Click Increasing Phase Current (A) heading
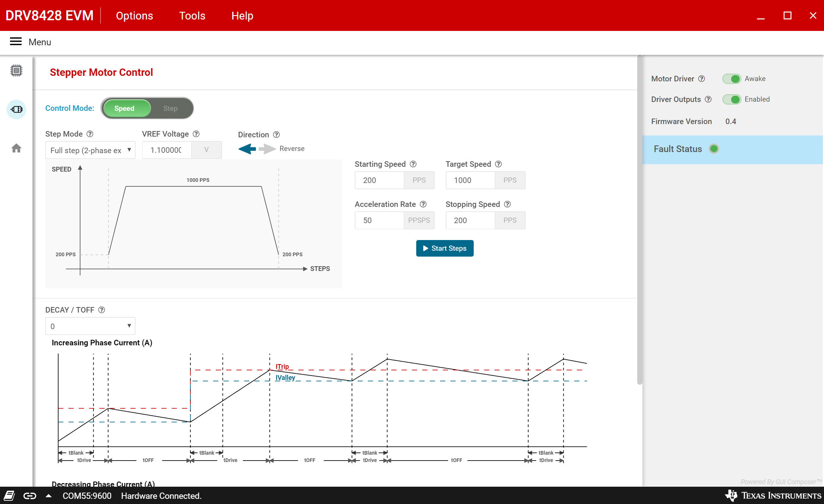Image resolution: width=824 pixels, height=504 pixels. pos(102,343)
